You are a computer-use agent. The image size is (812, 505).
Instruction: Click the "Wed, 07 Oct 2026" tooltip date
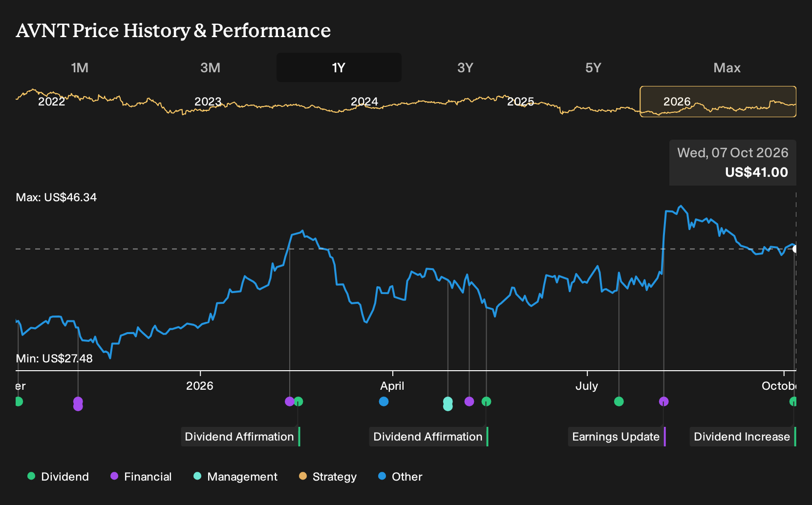[732, 153]
